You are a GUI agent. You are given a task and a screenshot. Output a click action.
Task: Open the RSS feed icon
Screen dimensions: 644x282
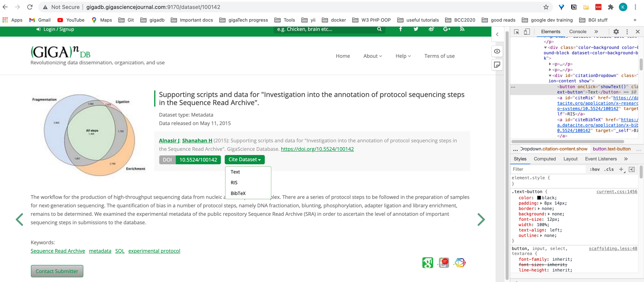(x=462, y=29)
